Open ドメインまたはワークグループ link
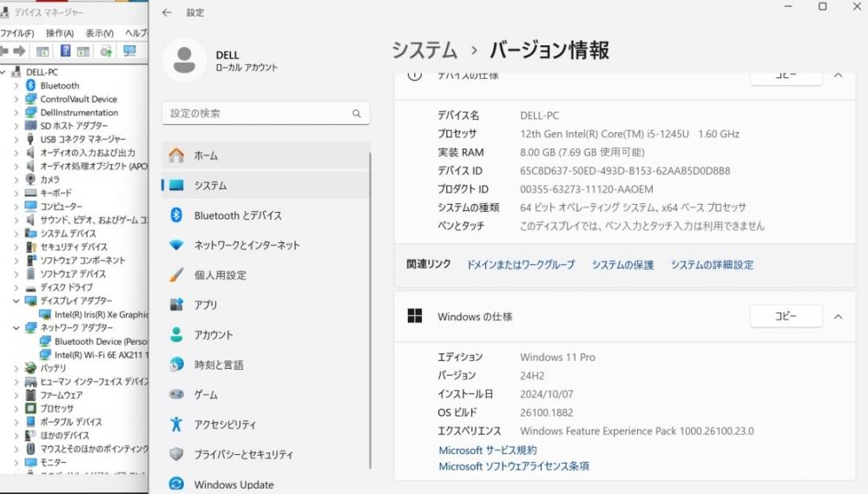This screenshot has width=868, height=494. pyautogui.click(x=521, y=265)
